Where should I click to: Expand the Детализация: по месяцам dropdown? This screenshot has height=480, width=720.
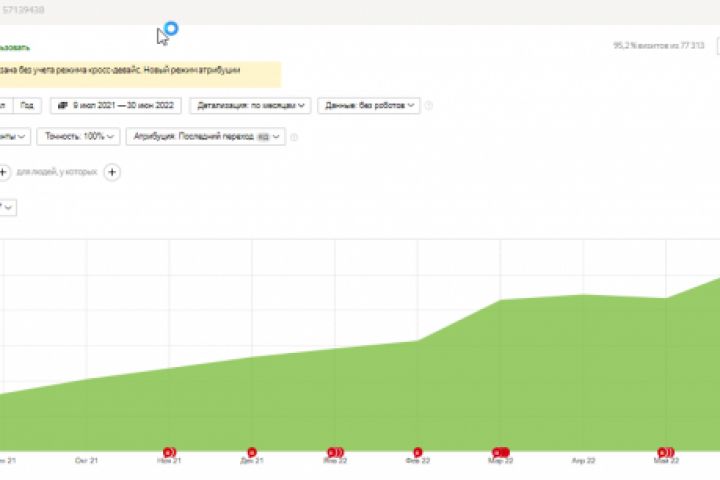click(250, 106)
